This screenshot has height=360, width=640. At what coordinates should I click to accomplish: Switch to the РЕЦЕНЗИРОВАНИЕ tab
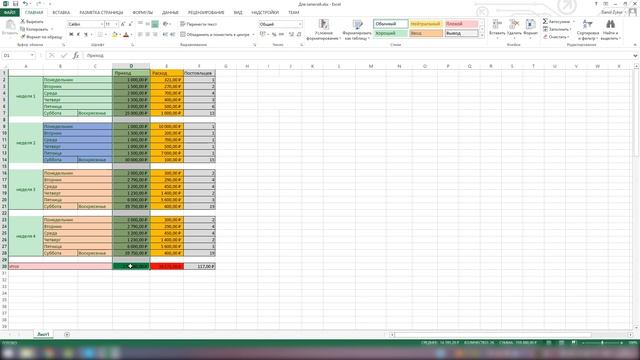pyautogui.click(x=206, y=12)
